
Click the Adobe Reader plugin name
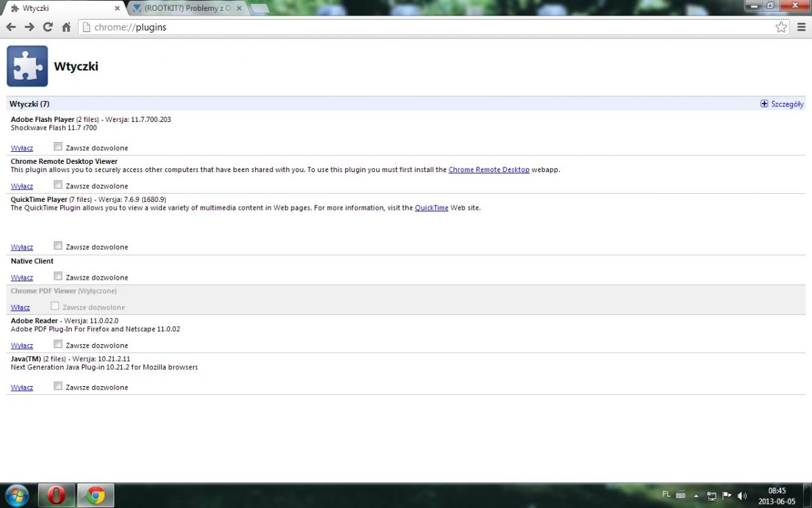[x=35, y=320]
